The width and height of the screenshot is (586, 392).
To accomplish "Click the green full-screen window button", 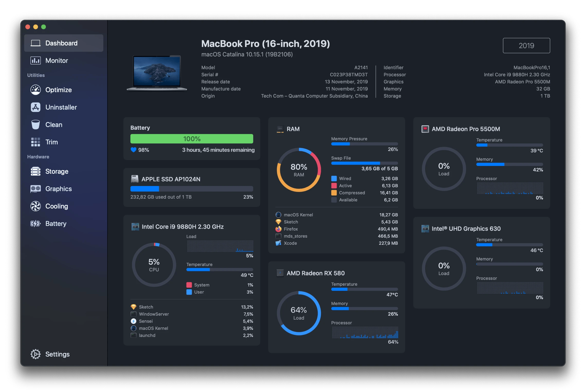I will 44,27.
